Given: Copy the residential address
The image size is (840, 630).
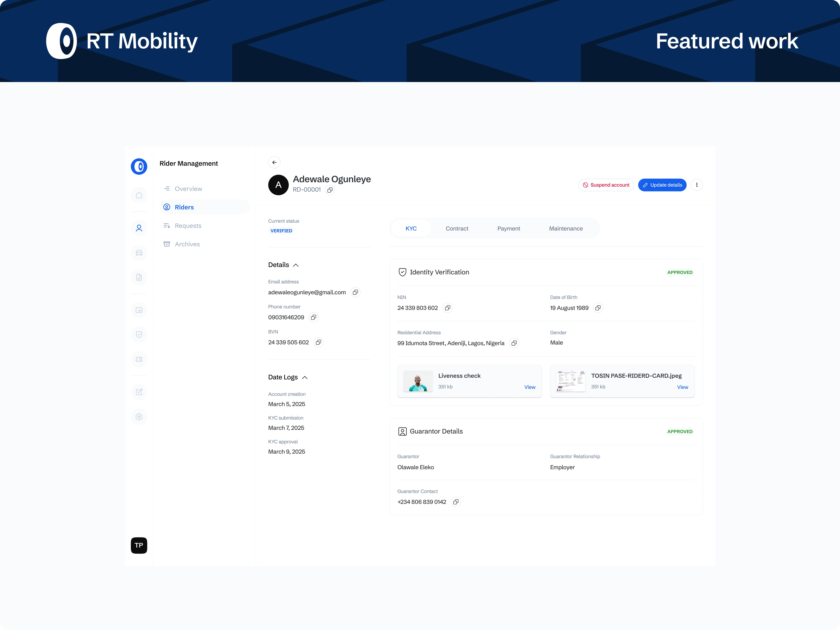Looking at the screenshot, I should click(x=514, y=343).
